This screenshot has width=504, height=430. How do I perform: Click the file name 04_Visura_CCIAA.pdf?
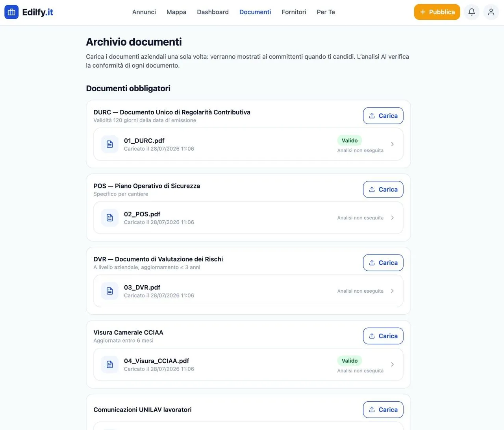coord(156,361)
